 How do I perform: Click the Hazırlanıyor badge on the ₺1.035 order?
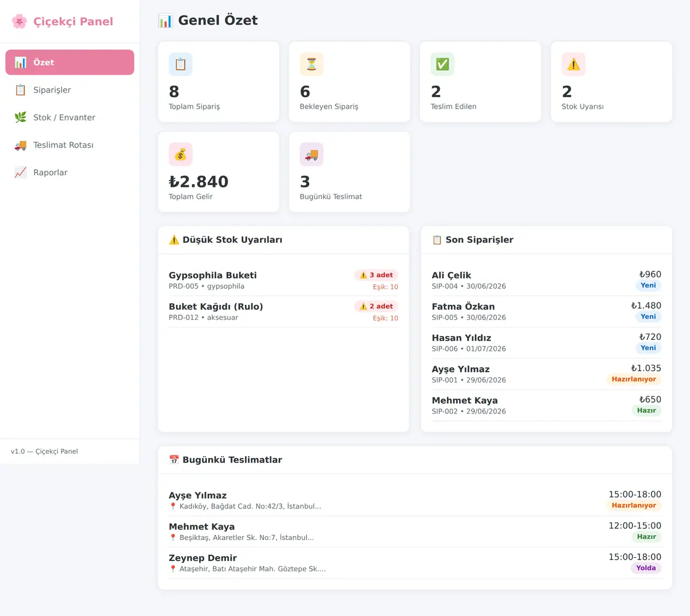tap(634, 380)
